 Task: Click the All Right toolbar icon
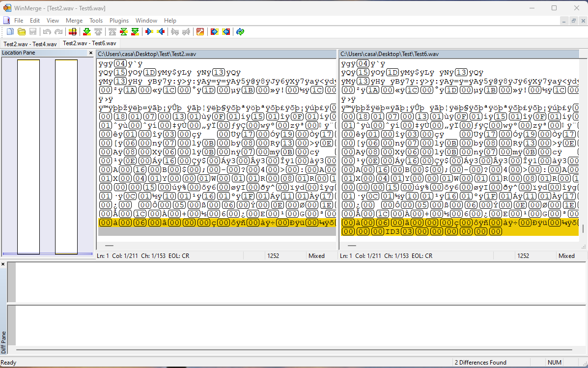point(215,32)
